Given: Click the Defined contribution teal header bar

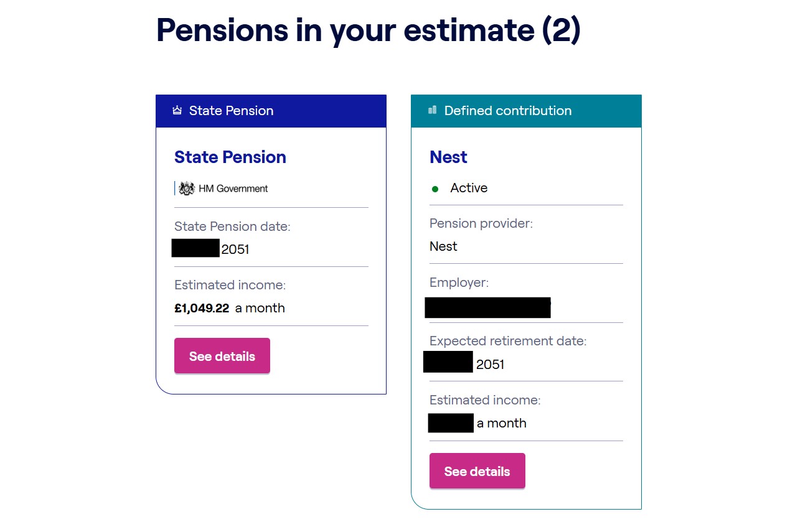Looking at the screenshot, I should 526,111.
